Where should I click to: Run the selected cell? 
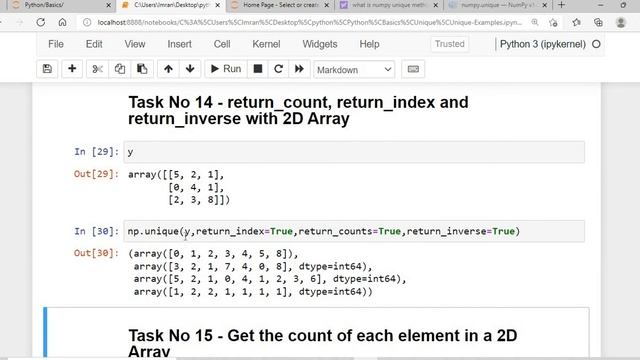[226, 69]
